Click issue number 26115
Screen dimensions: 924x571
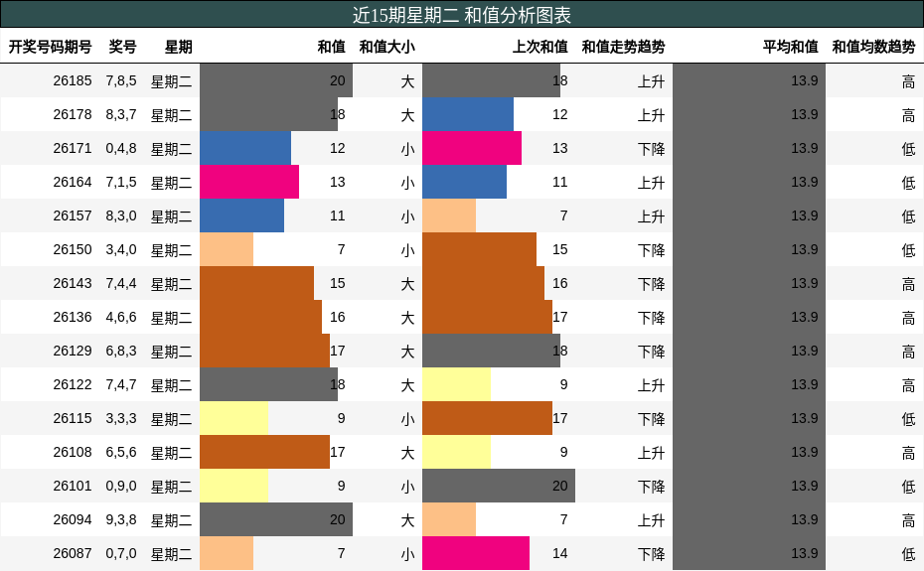click(73, 418)
